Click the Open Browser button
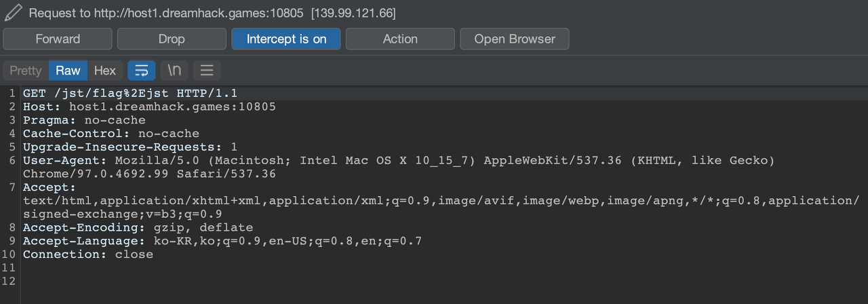 [514, 39]
